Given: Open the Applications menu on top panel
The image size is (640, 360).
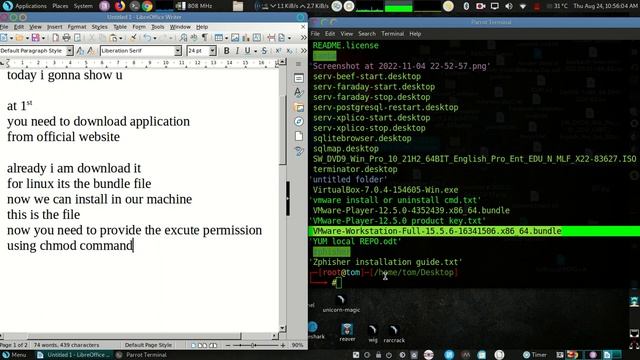Looking at the screenshot, I should point(31,6).
